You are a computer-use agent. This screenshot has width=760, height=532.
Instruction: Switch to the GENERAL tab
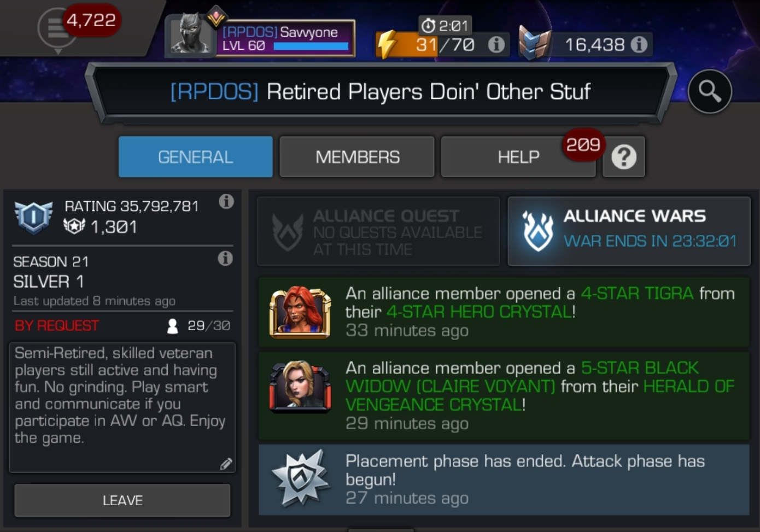(196, 157)
